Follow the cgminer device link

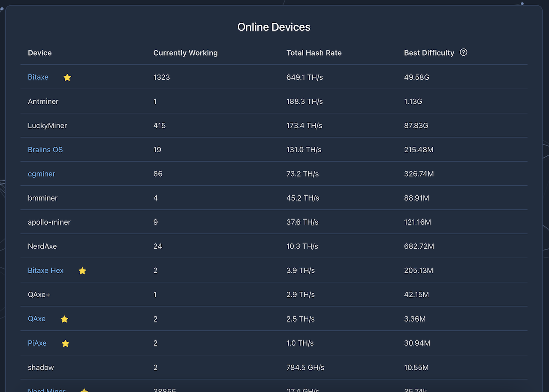(x=42, y=174)
